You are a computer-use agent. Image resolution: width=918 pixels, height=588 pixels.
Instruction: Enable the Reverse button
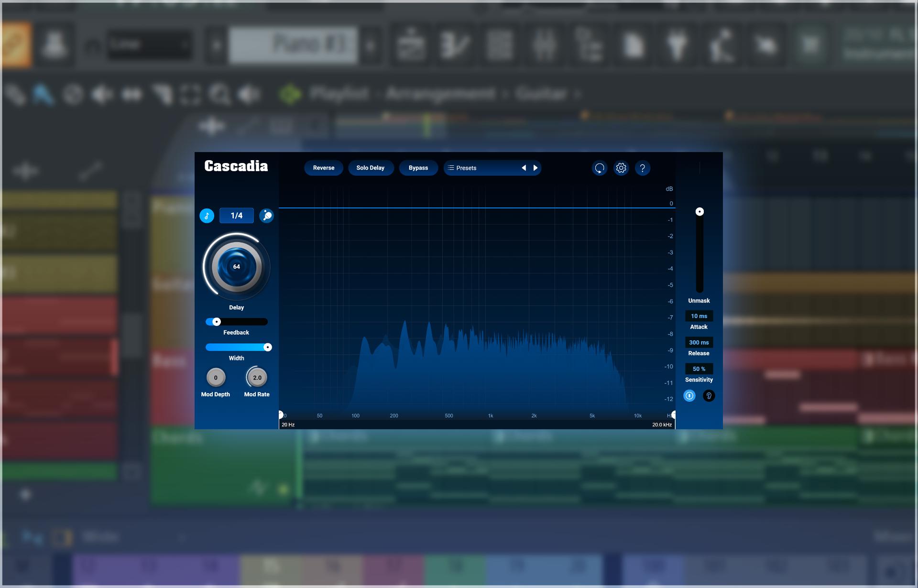tap(324, 168)
